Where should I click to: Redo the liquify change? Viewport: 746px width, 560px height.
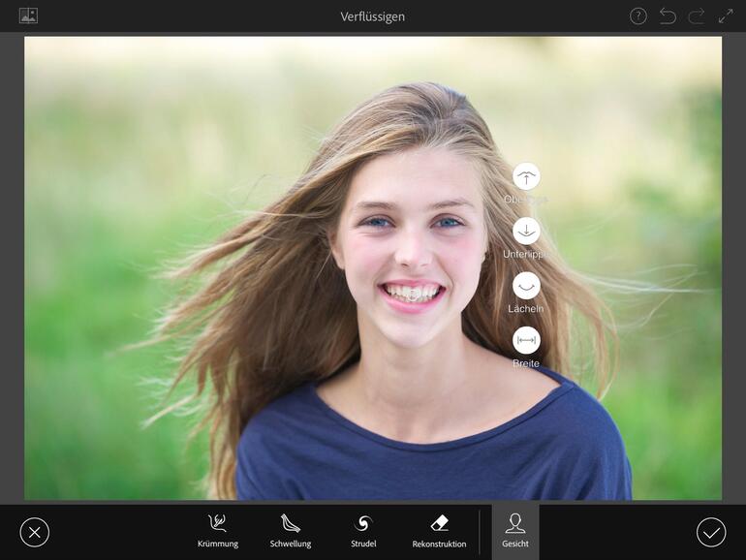697,16
